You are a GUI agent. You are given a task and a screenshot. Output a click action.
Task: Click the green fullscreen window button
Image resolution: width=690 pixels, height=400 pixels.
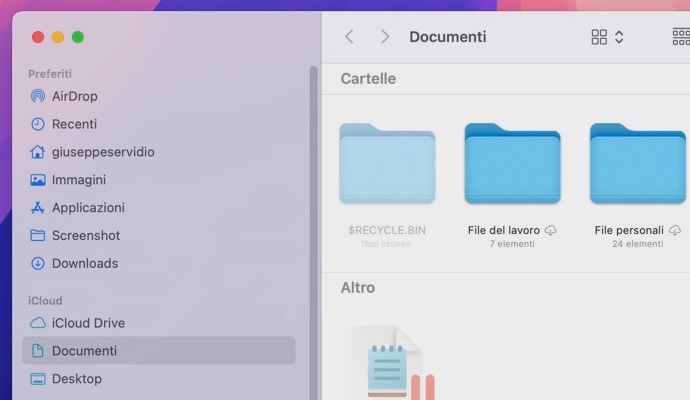pyautogui.click(x=78, y=37)
